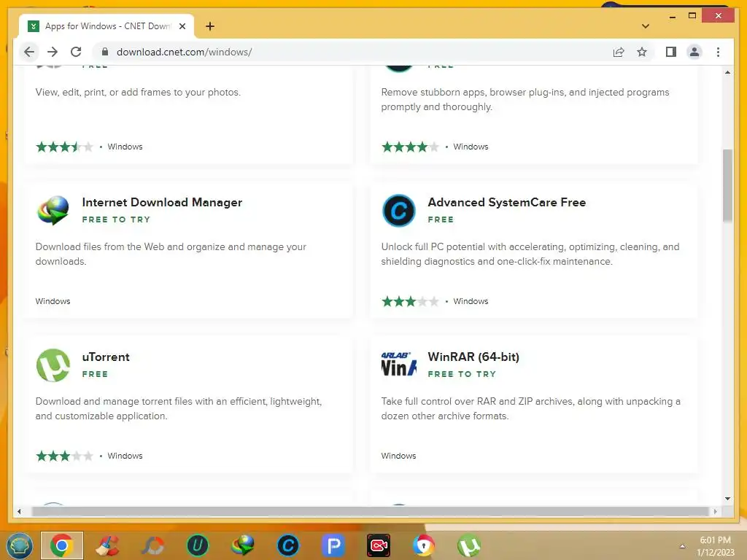Click FREE label under Advanced SystemCare Free
The image size is (747, 560).
click(x=441, y=219)
